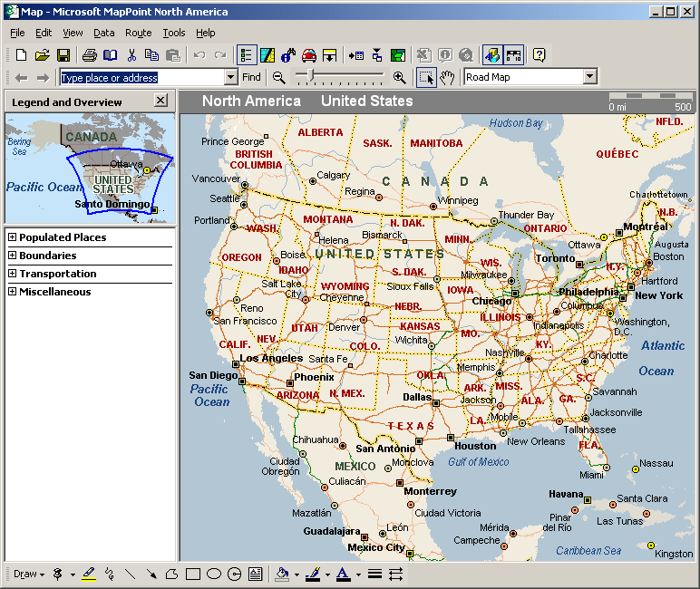Open the View menu
This screenshot has width=700, height=589.
coord(73,33)
